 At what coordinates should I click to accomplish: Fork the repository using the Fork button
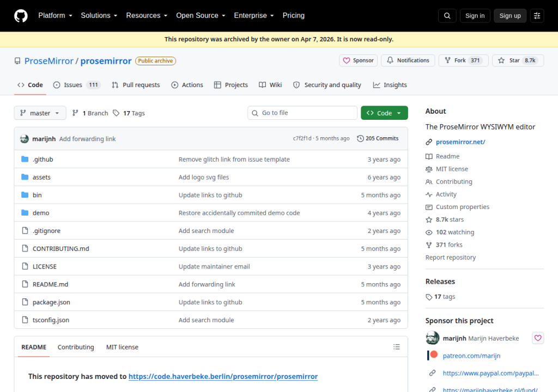pyautogui.click(x=463, y=60)
